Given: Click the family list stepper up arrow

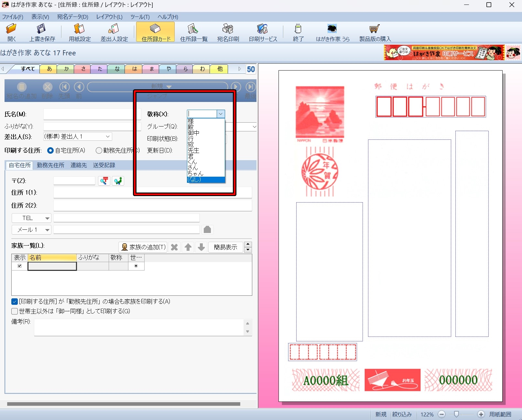Looking at the screenshot, I should [x=248, y=245].
